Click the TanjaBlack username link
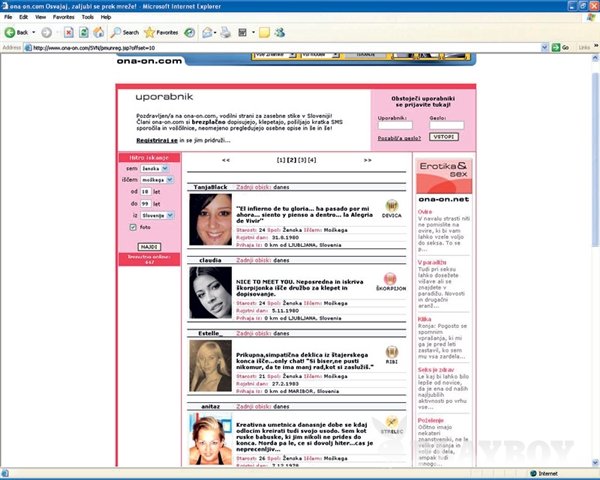 point(210,187)
